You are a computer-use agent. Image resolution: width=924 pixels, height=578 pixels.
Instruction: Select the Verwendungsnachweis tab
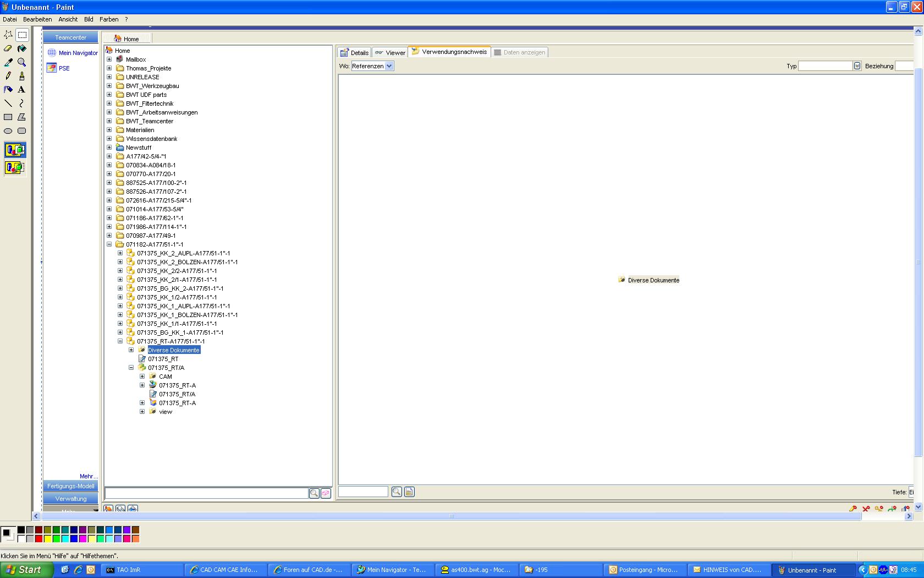[x=449, y=52]
